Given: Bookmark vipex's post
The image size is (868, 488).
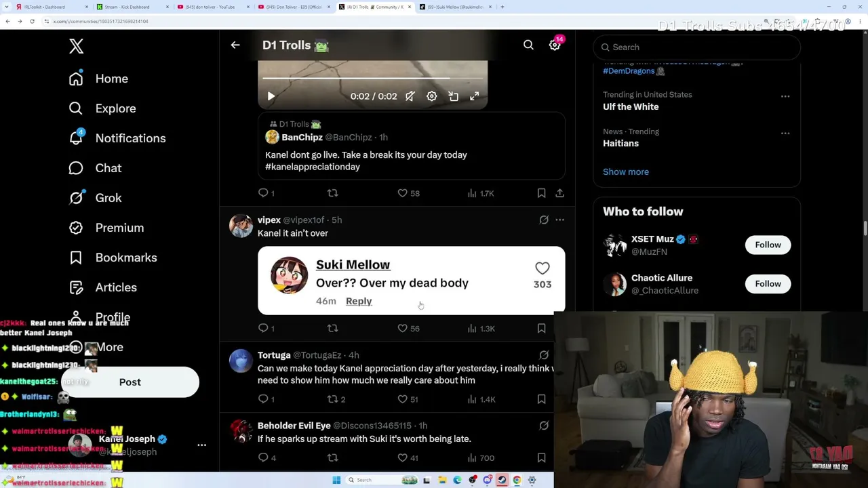Looking at the screenshot, I should (x=541, y=328).
